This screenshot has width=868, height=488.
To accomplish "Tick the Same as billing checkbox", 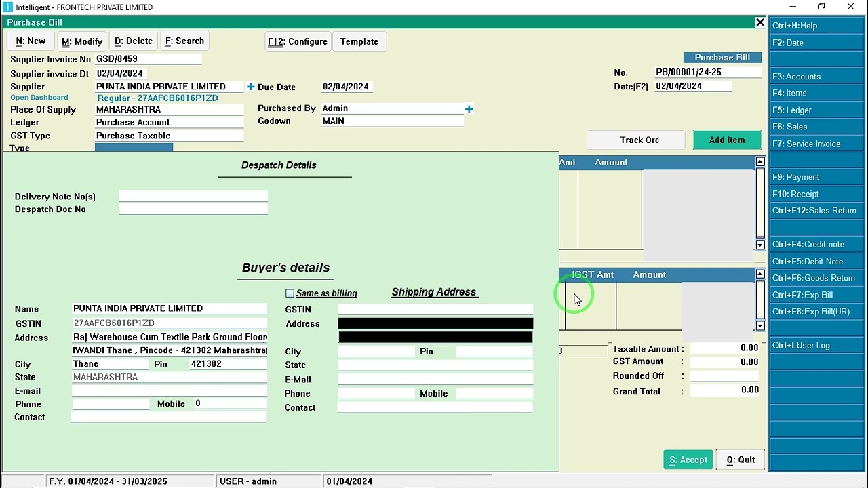I will pos(290,293).
